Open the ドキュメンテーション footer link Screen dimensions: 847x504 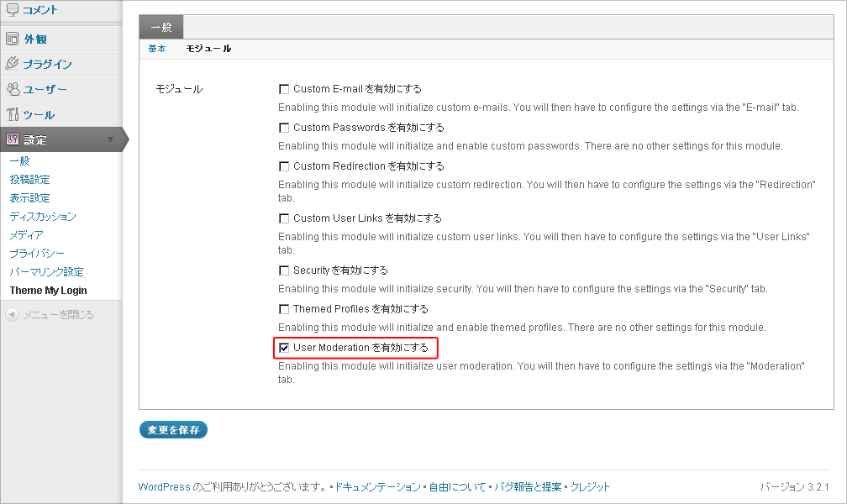(377, 486)
